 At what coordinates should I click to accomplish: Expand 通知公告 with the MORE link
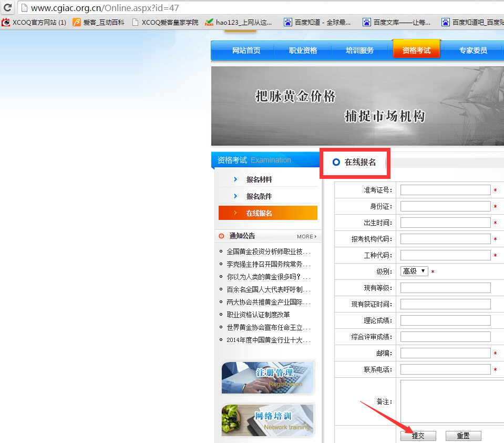click(306, 236)
